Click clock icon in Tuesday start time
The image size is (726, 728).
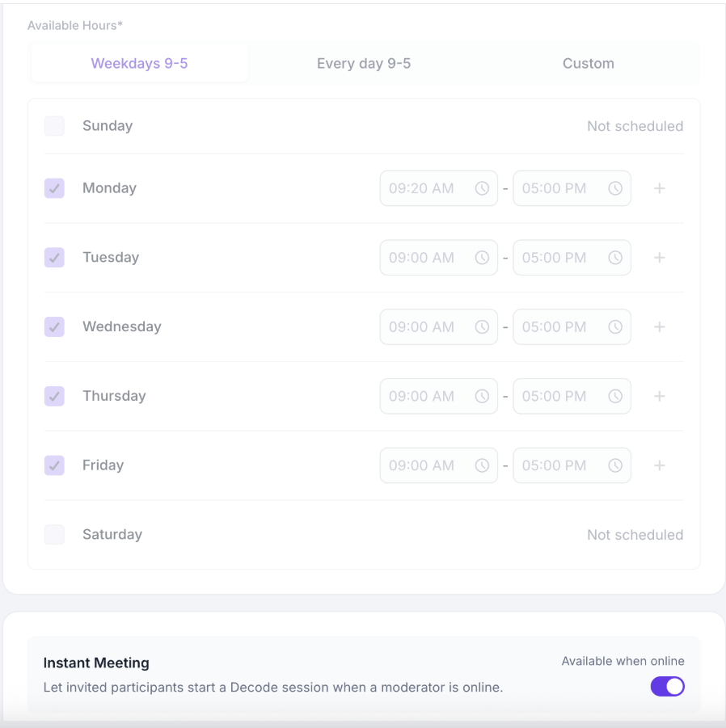[482, 258]
